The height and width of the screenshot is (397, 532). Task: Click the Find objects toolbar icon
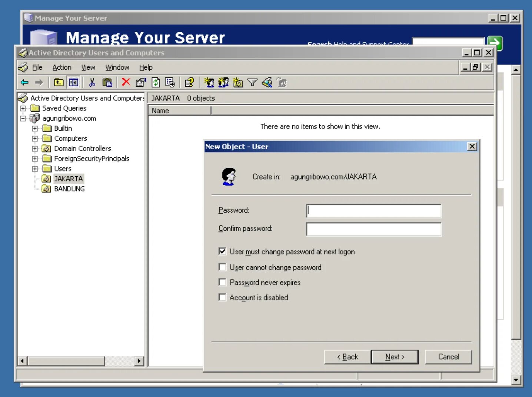[267, 82]
